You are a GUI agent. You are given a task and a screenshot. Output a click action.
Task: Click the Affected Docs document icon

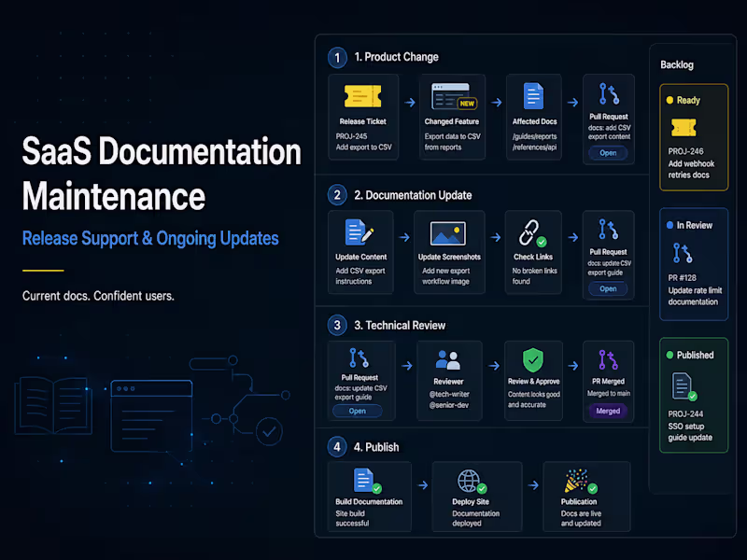[x=533, y=96]
